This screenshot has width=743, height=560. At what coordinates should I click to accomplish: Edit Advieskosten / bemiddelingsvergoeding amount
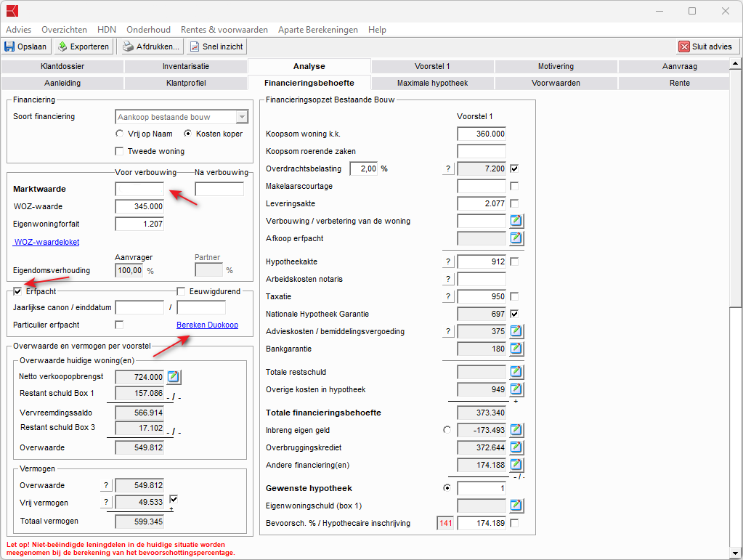pos(516,331)
